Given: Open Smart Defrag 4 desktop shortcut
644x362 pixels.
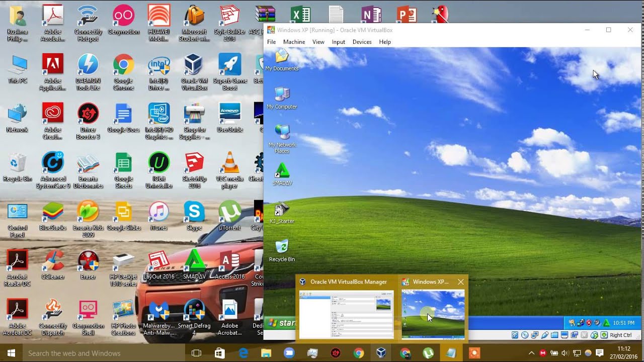Looking at the screenshot, I should [x=194, y=317].
